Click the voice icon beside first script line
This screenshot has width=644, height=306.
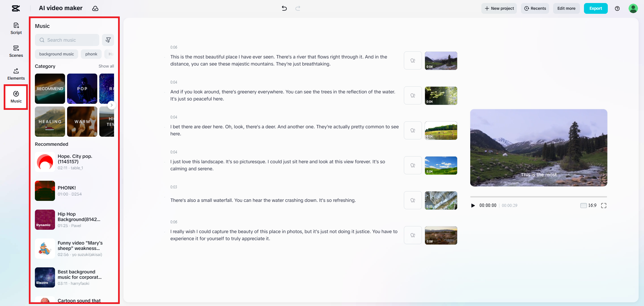click(x=413, y=61)
